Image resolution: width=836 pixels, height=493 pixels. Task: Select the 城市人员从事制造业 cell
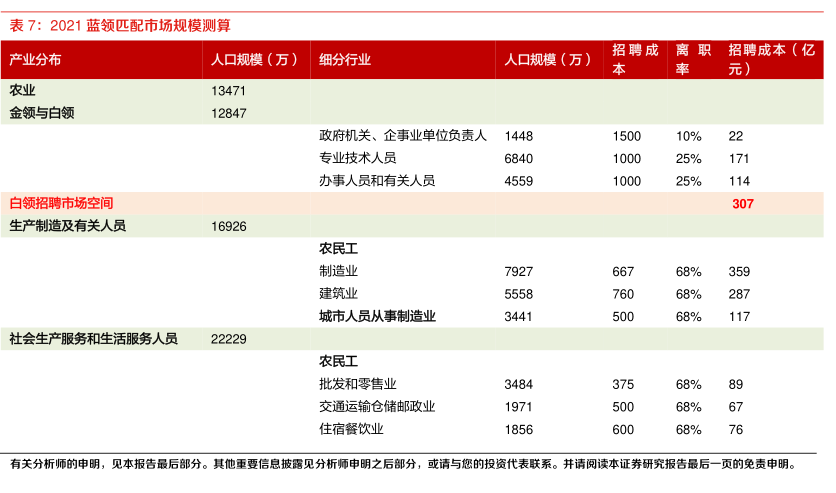(x=377, y=316)
